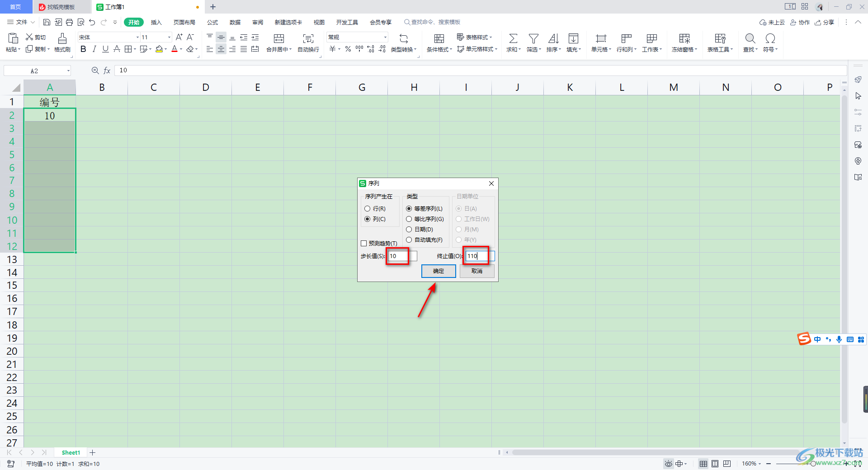
Task: Apply the red font color swatch
Action: pos(175,49)
